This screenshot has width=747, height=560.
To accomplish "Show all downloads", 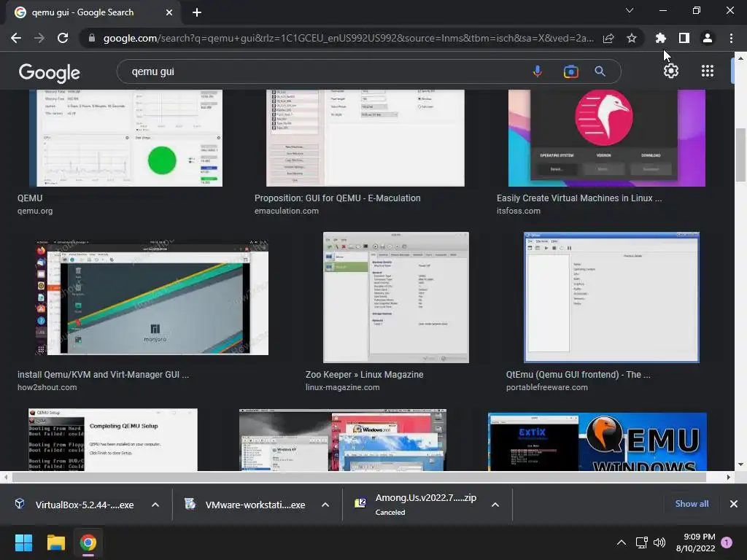I will [692, 504].
